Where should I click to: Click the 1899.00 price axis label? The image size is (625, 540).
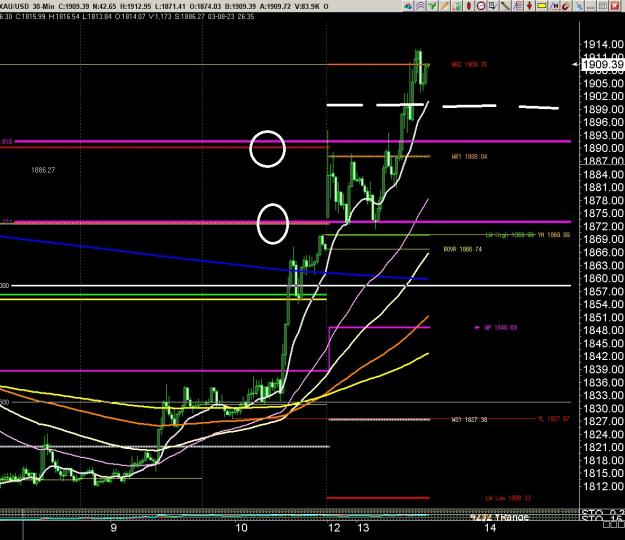coord(603,109)
